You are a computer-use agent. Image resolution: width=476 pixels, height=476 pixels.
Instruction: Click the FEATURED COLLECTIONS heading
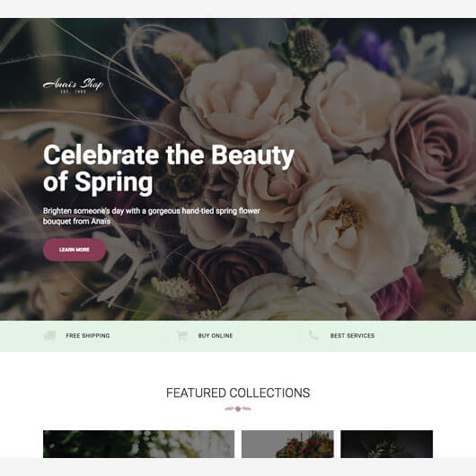[x=238, y=392]
